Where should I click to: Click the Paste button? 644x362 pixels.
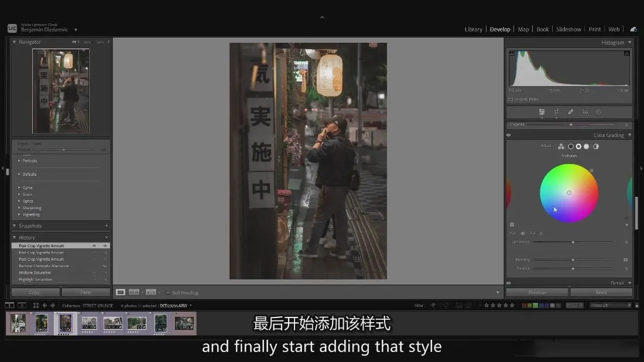pos(86,292)
